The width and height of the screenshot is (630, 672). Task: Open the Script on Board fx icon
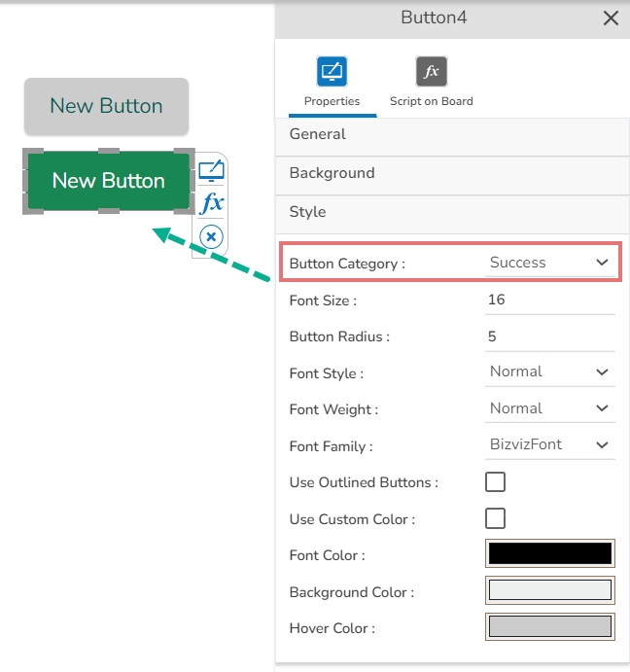coord(431,72)
